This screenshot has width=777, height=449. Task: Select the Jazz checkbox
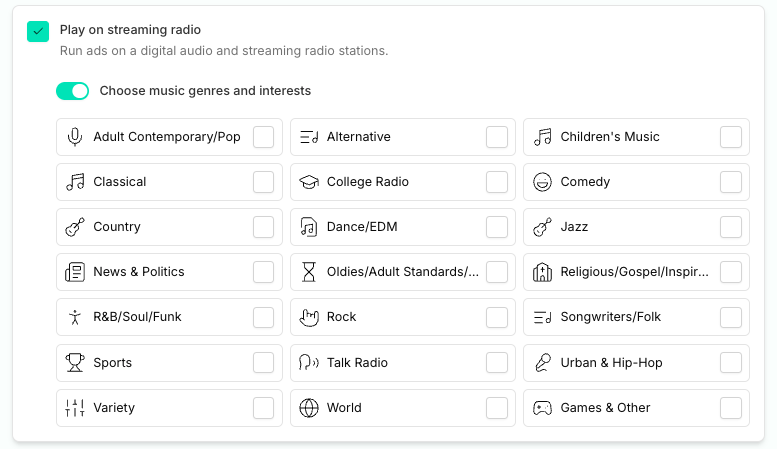coord(731,227)
